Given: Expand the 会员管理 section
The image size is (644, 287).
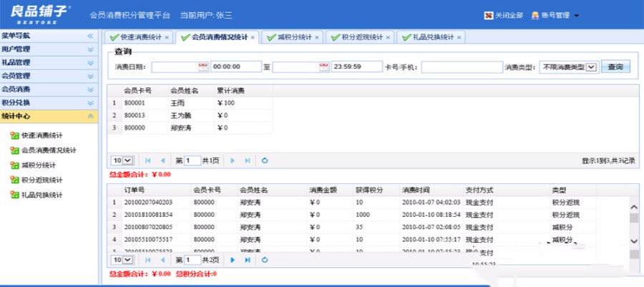Looking at the screenshot, I should click(91, 77).
